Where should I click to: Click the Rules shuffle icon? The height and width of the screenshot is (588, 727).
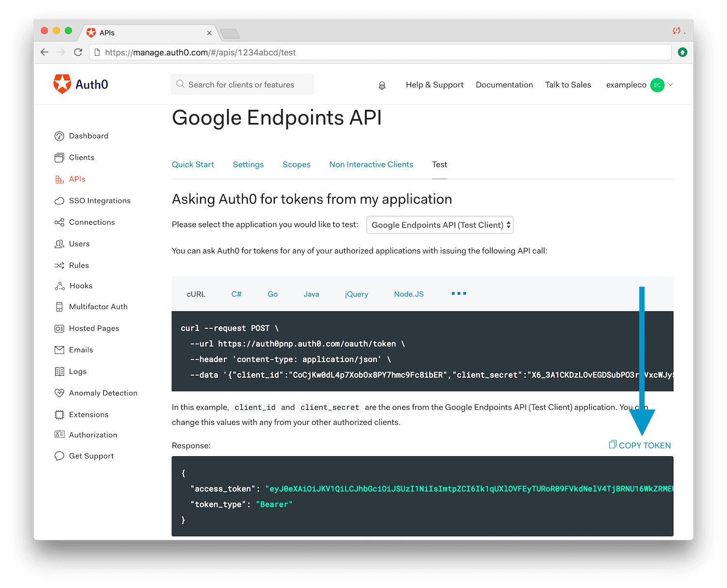click(x=59, y=265)
